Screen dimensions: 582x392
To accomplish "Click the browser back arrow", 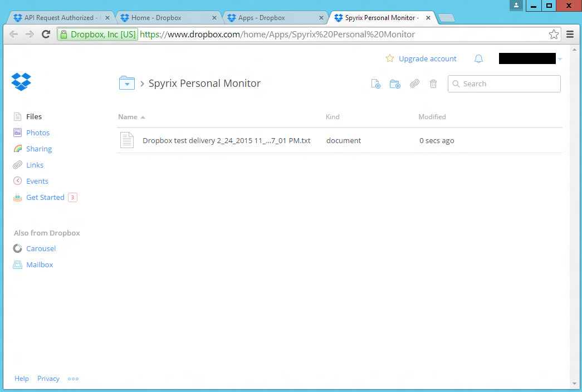I will click(x=14, y=35).
